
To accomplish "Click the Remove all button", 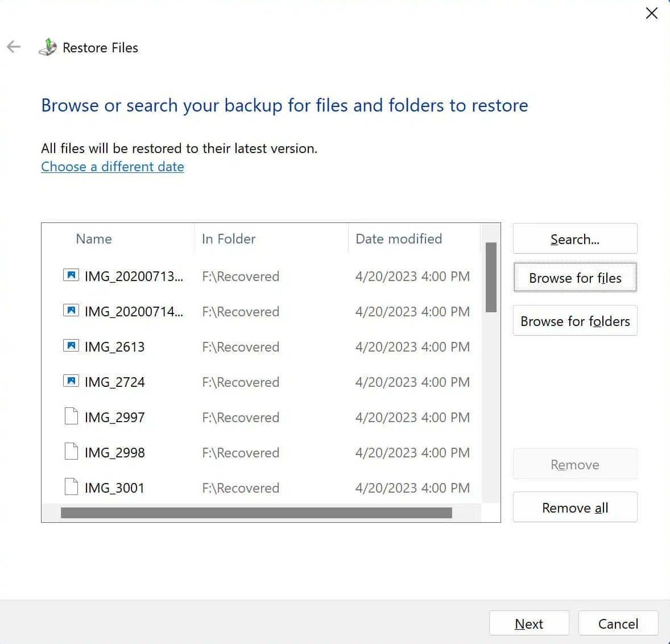I will point(574,507).
